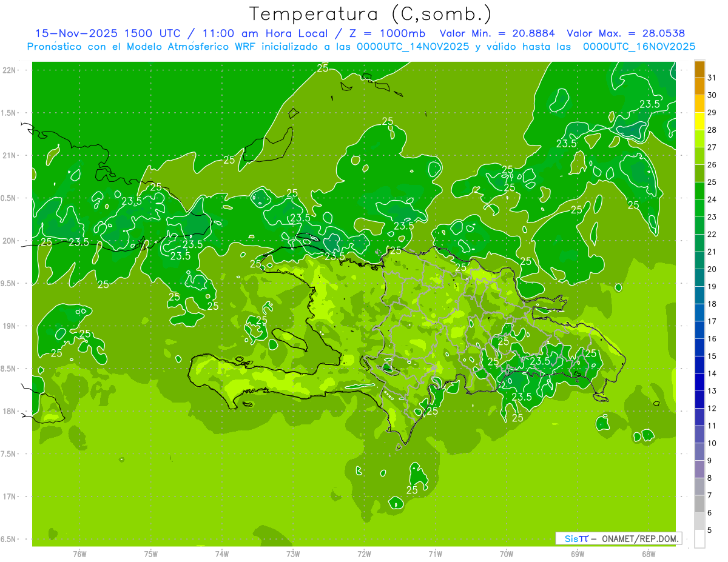Click the '68W' longitude axis label

coord(649,554)
